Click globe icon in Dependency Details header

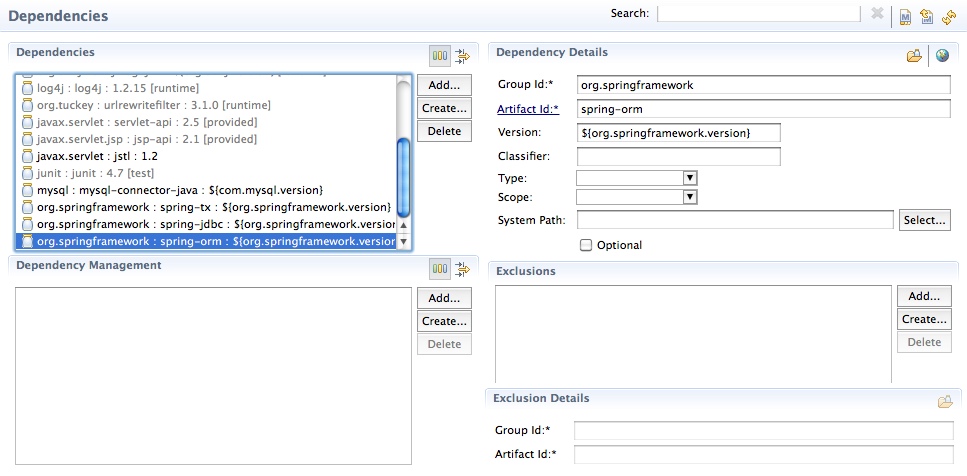[942, 56]
